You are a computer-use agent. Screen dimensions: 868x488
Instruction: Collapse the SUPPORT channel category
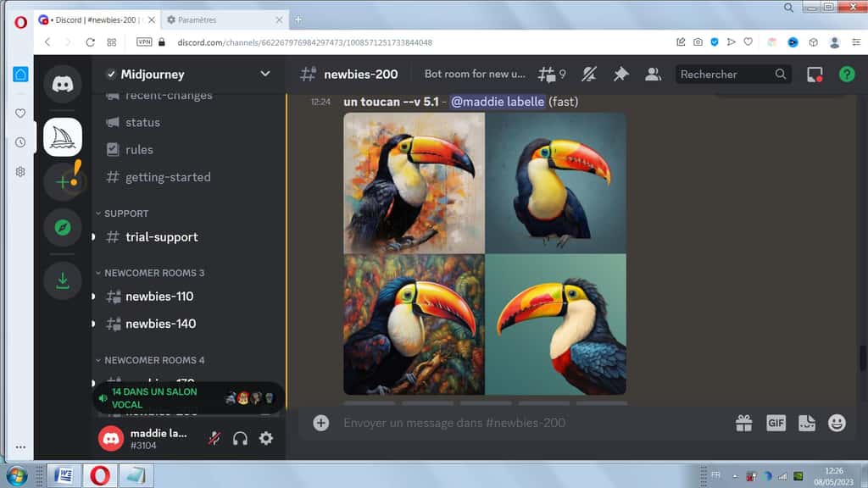125,213
